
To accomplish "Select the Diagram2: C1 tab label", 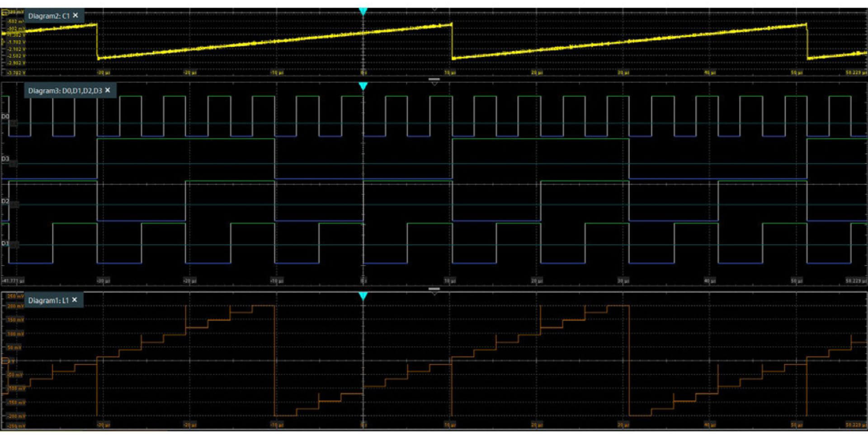I will [48, 16].
